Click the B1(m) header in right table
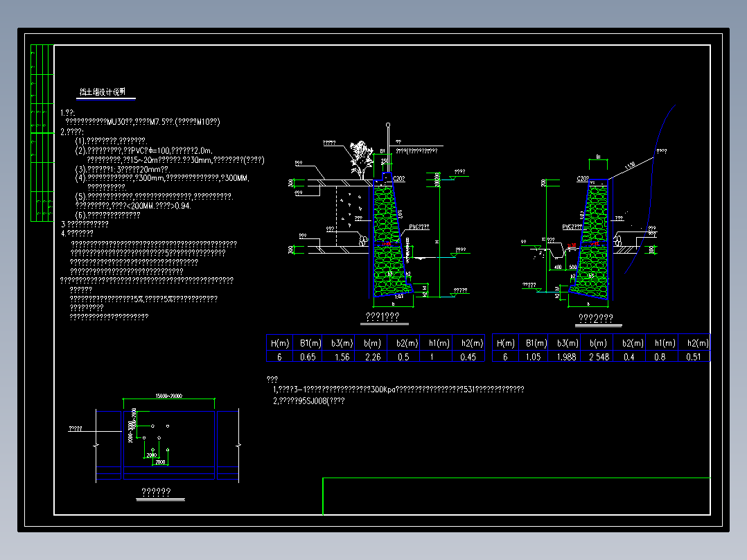The image size is (747, 560). tap(536, 343)
